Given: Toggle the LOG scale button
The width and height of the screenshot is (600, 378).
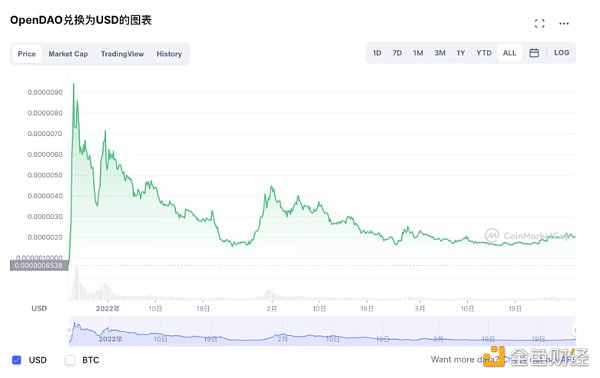Looking at the screenshot, I should click(561, 53).
